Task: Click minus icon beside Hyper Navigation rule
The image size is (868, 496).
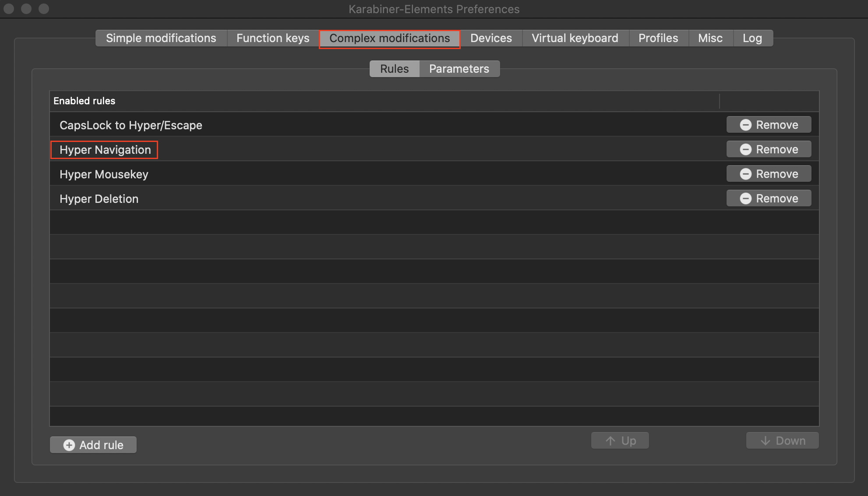Action: (745, 149)
